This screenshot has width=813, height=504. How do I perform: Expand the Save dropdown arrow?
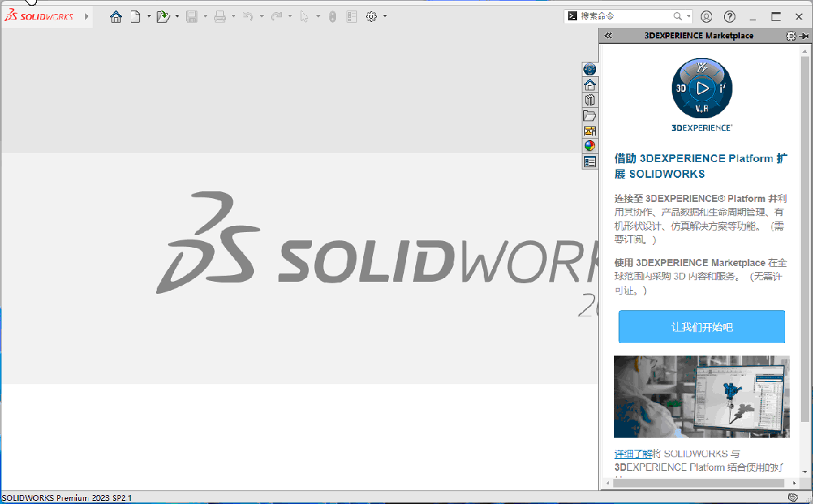[206, 17]
